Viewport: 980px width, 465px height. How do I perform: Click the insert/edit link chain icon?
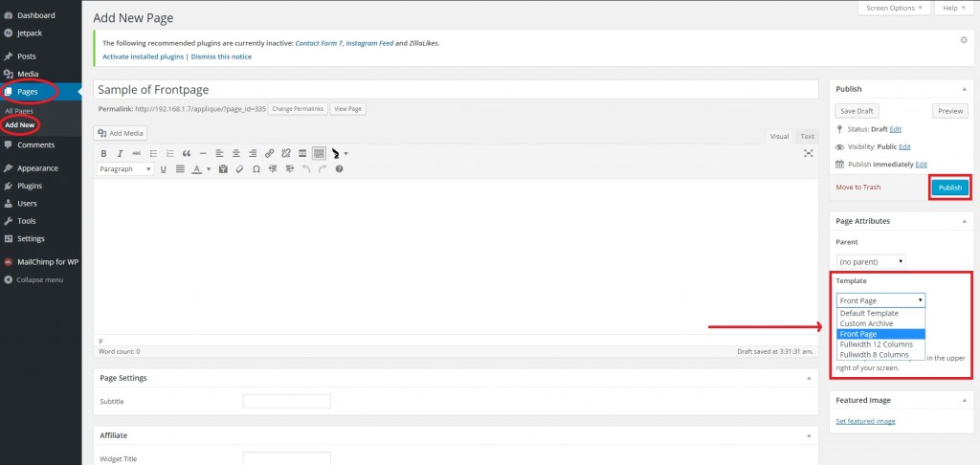coord(270,153)
